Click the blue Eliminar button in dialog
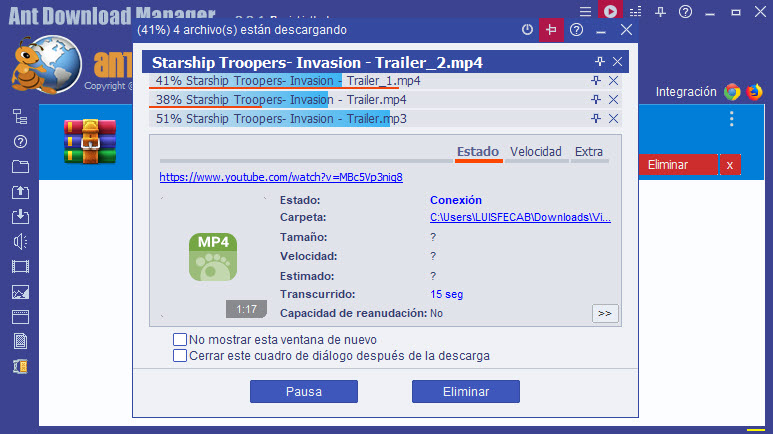Screen dimensions: 773x434 tap(466, 392)
